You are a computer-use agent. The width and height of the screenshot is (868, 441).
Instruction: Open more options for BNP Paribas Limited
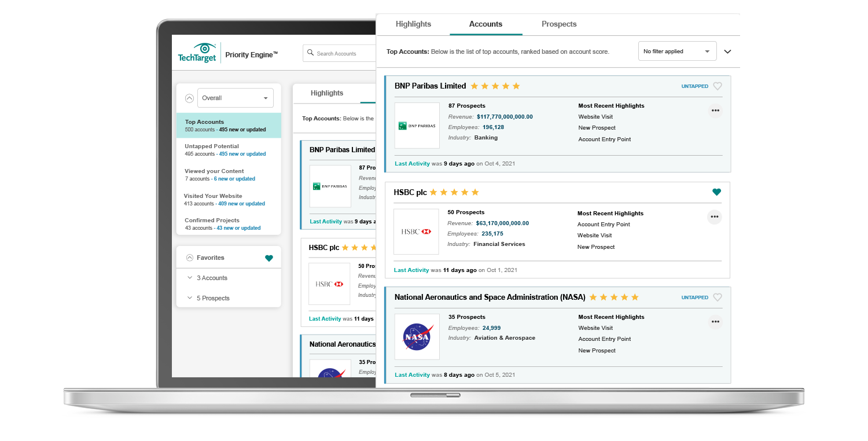tap(715, 111)
